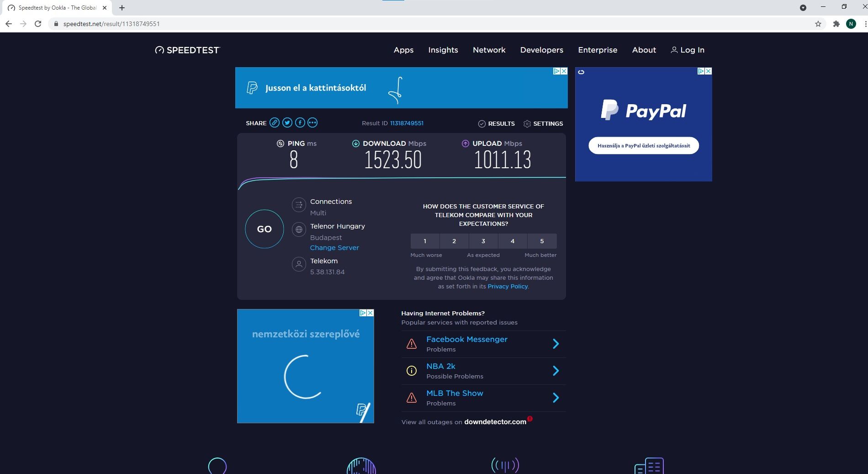Click the upload speed 1011.13 value
Screen dimensions: 868x474
tap(503, 160)
